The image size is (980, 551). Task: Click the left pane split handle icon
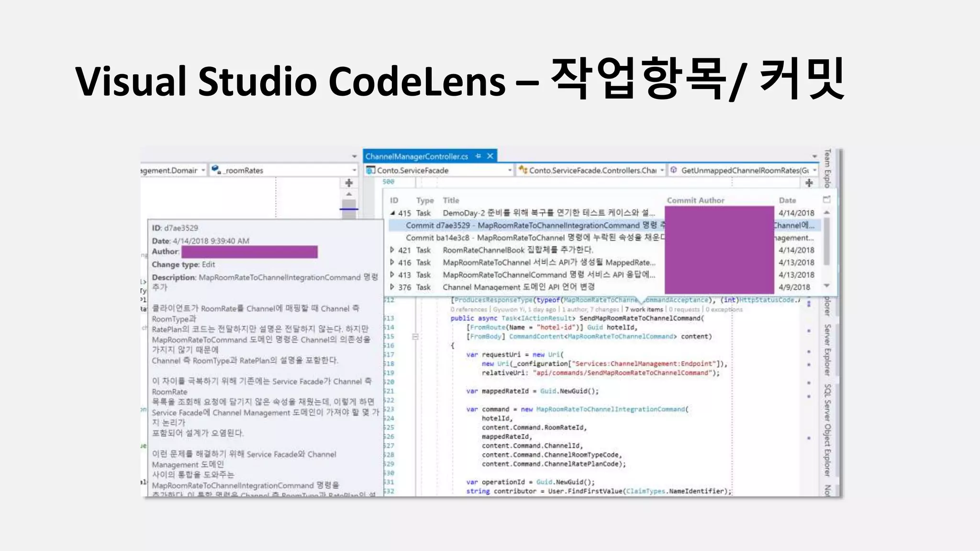point(349,183)
